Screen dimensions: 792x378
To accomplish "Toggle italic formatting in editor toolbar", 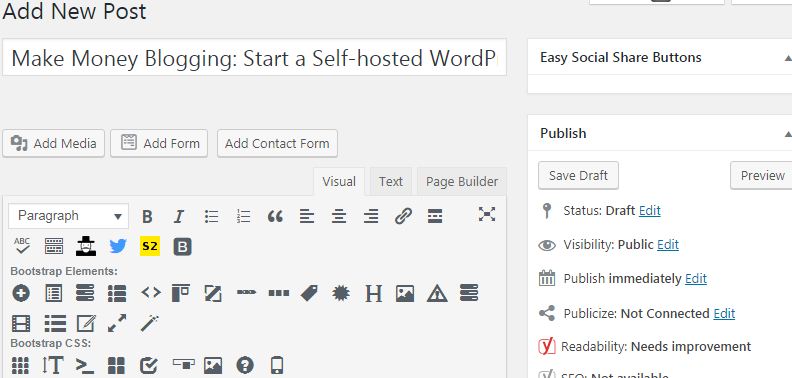I will click(x=179, y=217).
